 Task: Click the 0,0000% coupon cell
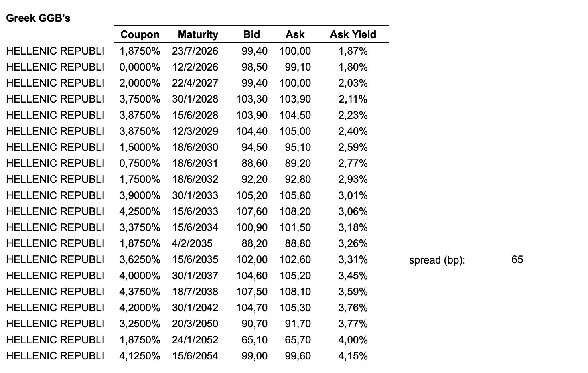point(140,67)
